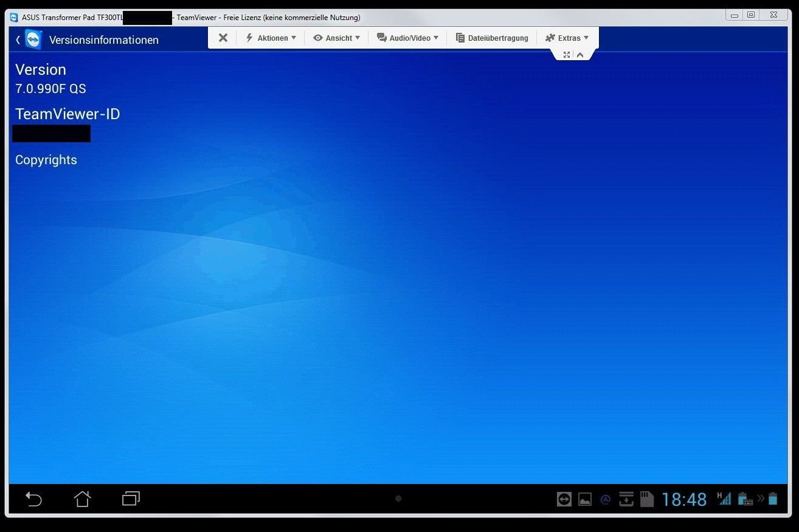Tap the Android Back navigation button

33,499
